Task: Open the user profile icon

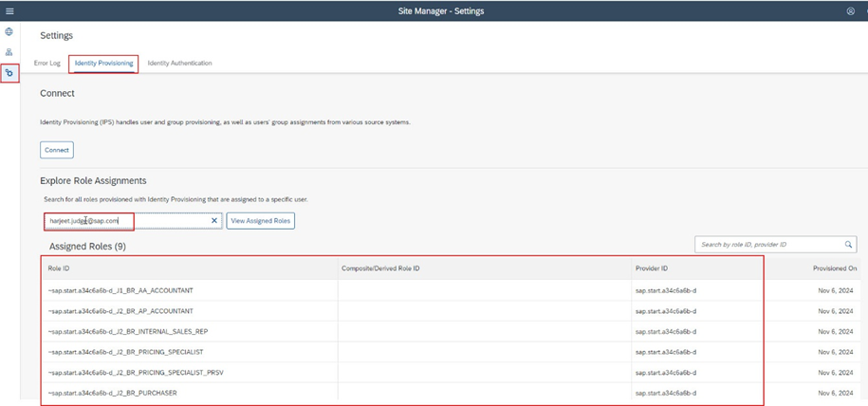Action: point(850,11)
